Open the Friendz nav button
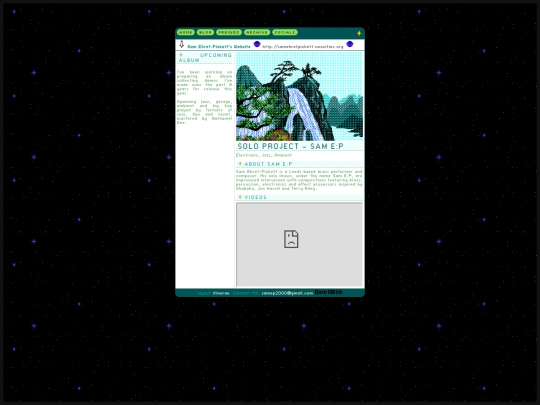Screen dimensions: 540x405 (229, 32)
